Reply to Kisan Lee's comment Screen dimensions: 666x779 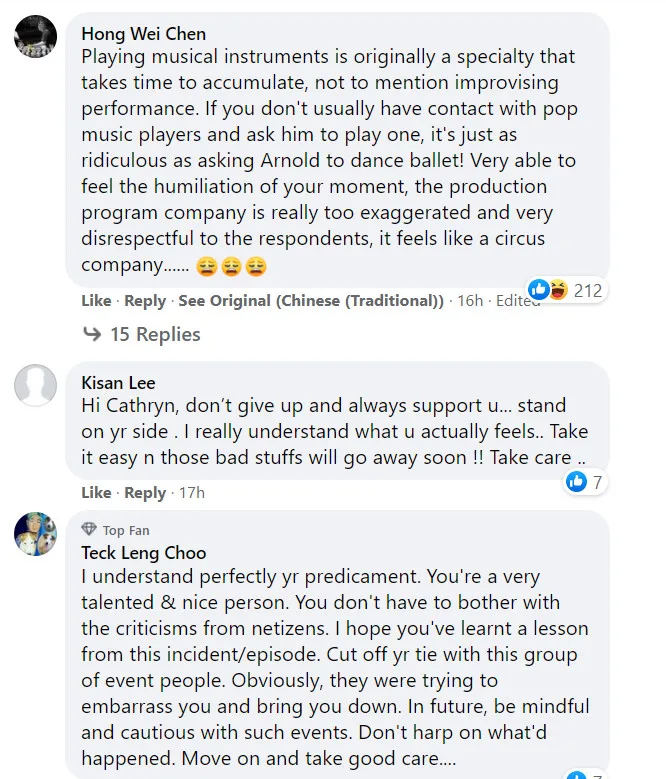[x=145, y=492]
